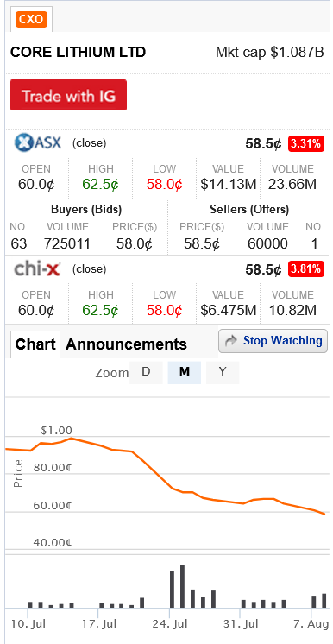Click the 31. Jul date axis label
Screen dimensions: 333x644
coord(241,624)
